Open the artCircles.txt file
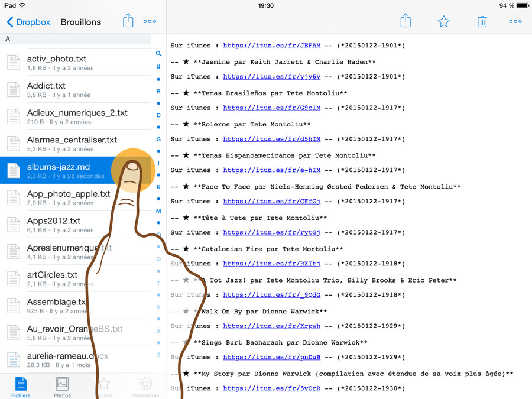This screenshot has width=532, height=399. point(75,278)
